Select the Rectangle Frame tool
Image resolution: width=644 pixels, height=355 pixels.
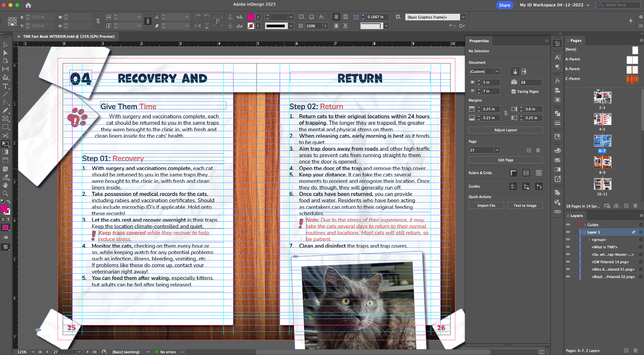pos(5,118)
